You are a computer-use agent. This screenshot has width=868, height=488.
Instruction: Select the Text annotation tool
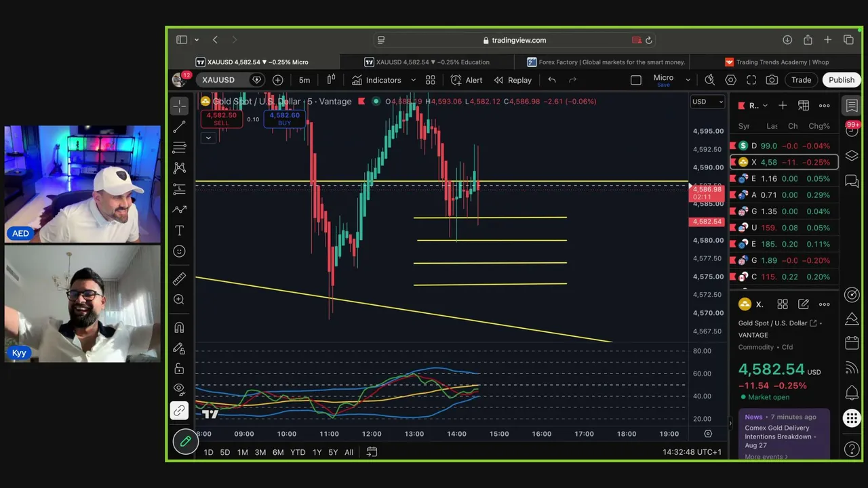tap(179, 231)
